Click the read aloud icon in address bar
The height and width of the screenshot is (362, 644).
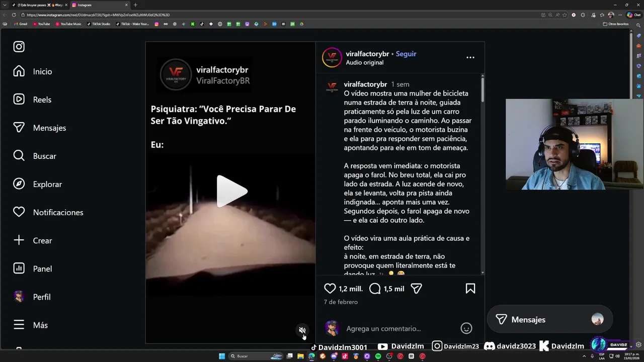tap(557, 15)
